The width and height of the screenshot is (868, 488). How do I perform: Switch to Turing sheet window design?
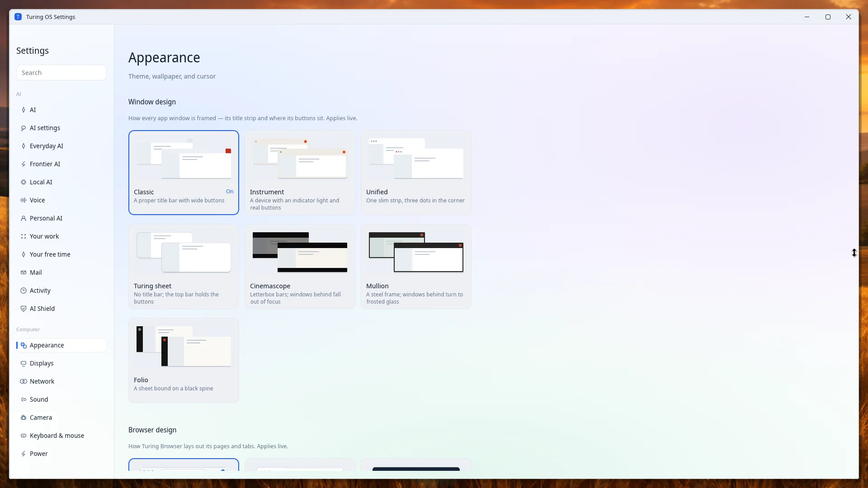click(x=184, y=267)
